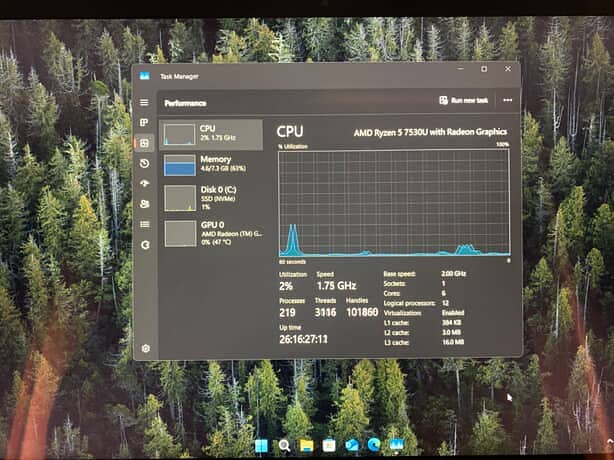Viewport: 614px width, 460px height.
Task: Open App history page icon
Action: tap(144, 163)
